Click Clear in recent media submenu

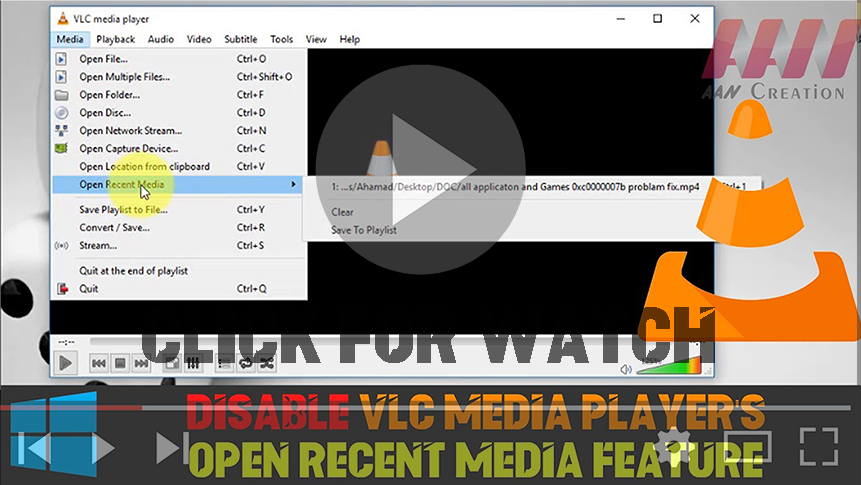[x=342, y=212]
